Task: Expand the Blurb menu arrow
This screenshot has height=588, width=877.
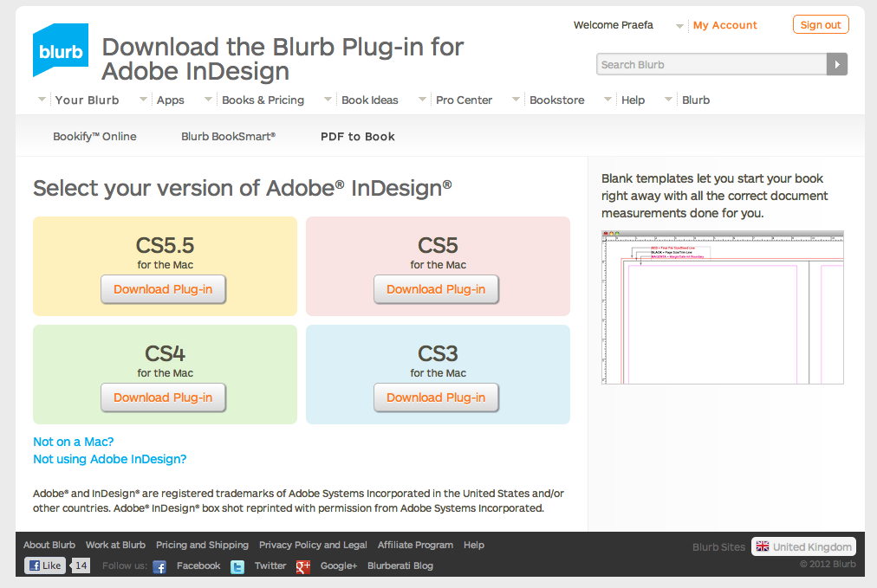Action: 668,100
